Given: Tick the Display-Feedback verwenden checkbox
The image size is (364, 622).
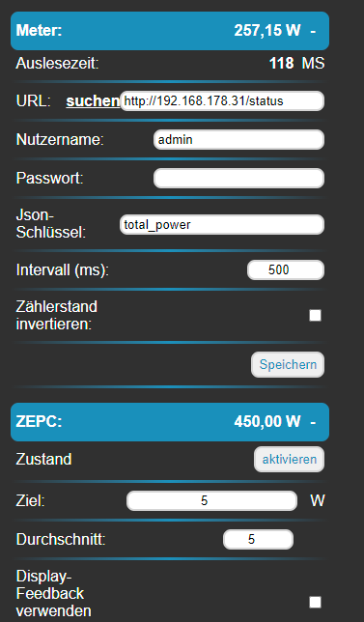Looking at the screenshot, I should 315,603.
